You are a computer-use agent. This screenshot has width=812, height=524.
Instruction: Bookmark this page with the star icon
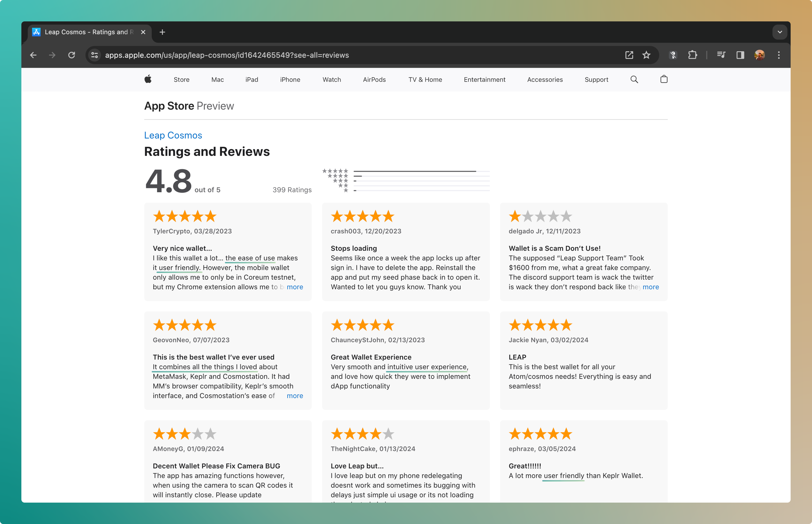click(x=646, y=55)
